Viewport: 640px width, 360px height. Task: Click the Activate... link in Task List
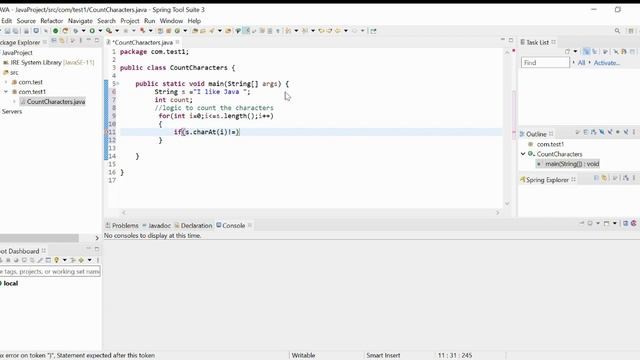tap(607, 62)
